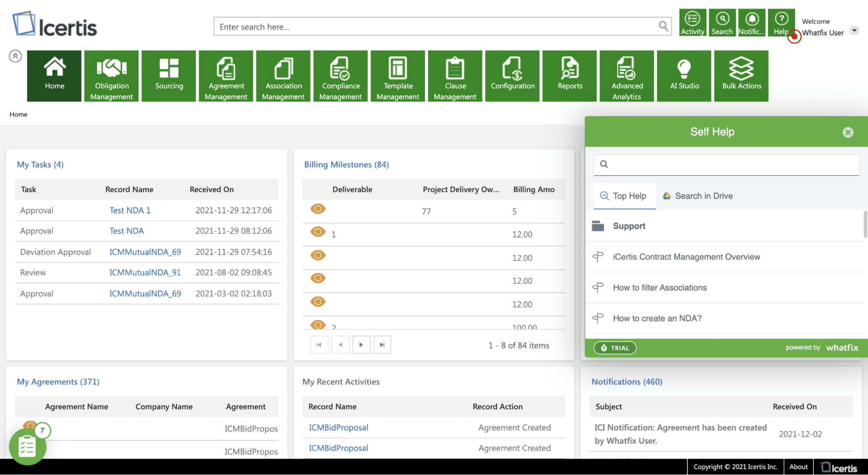
Task: Close the Self Help panel
Action: (x=848, y=132)
